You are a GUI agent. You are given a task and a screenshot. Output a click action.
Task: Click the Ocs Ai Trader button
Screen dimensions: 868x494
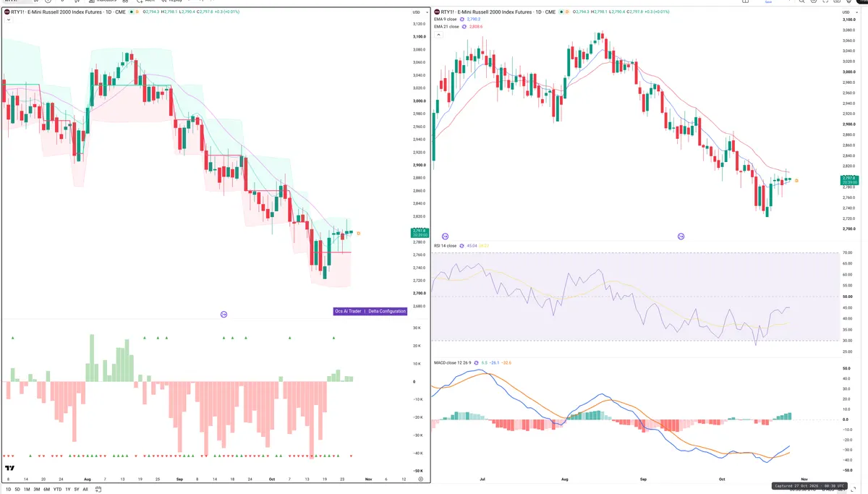(348, 311)
